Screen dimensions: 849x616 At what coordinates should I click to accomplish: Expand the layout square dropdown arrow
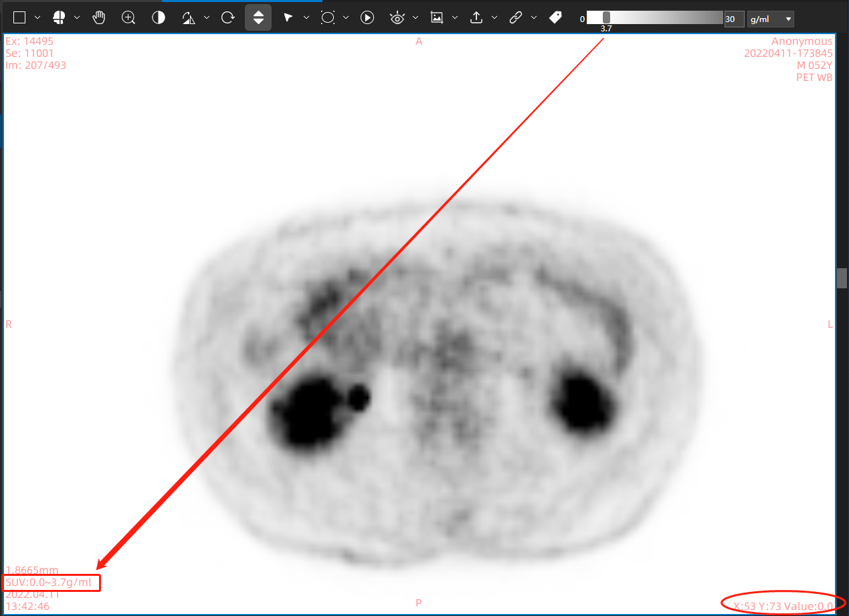point(37,17)
